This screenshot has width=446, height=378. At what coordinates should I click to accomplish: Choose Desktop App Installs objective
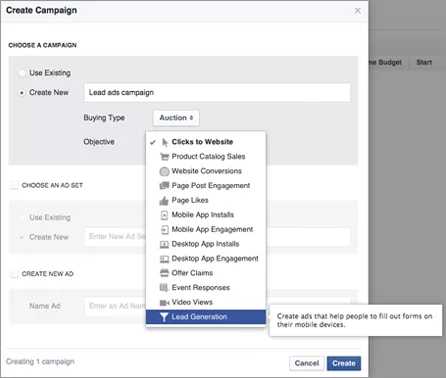coord(206,244)
